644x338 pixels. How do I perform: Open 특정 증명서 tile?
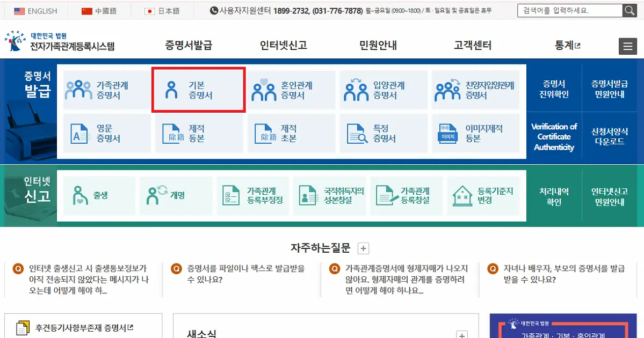pyautogui.click(x=383, y=133)
